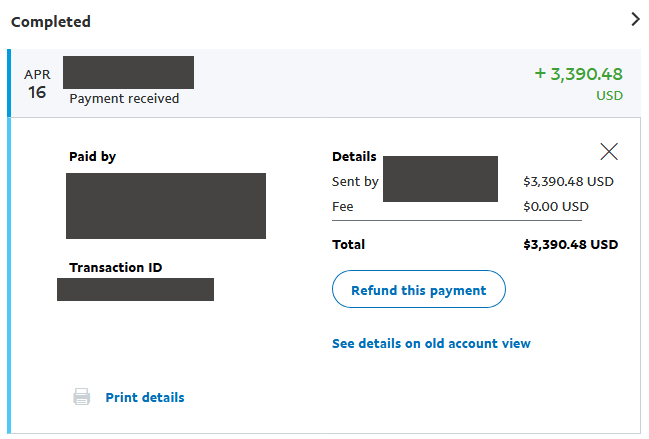Click the Transaction ID heading
This screenshot has height=439, width=649.
[115, 268]
